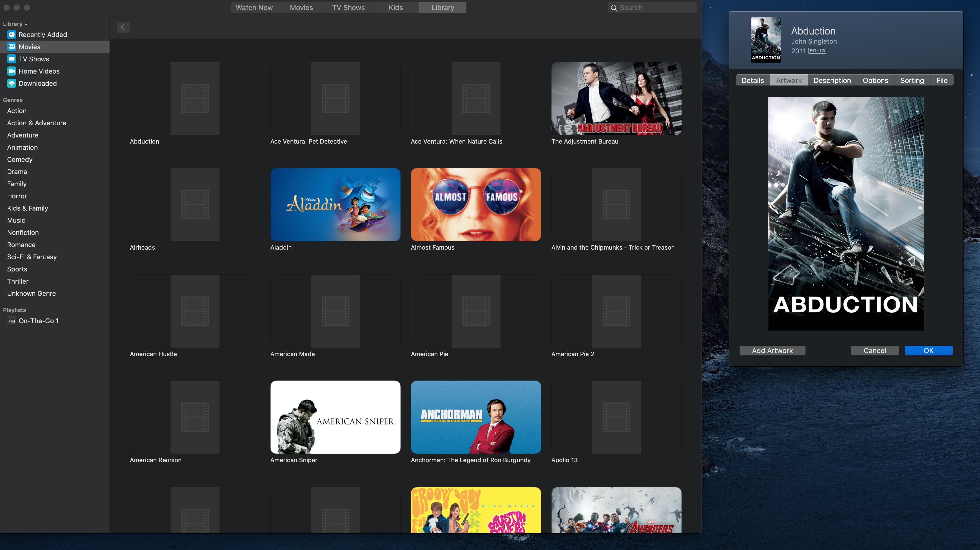Select the American Hustle thumbnail
980x550 pixels.
tap(195, 311)
